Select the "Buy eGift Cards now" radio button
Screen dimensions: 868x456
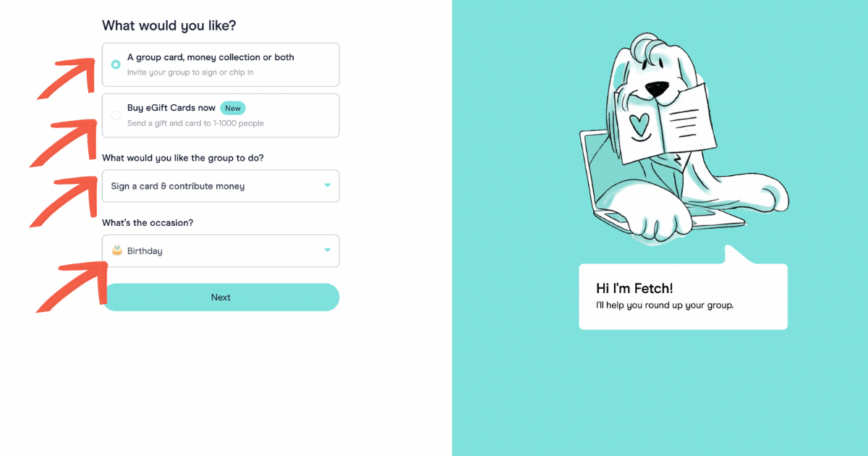coord(114,115)
